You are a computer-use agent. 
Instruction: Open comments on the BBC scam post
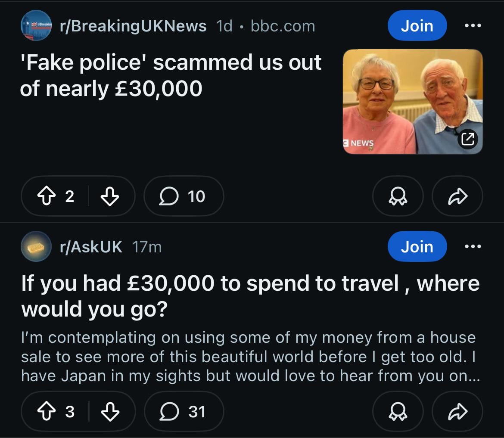[x=184, y=196]
